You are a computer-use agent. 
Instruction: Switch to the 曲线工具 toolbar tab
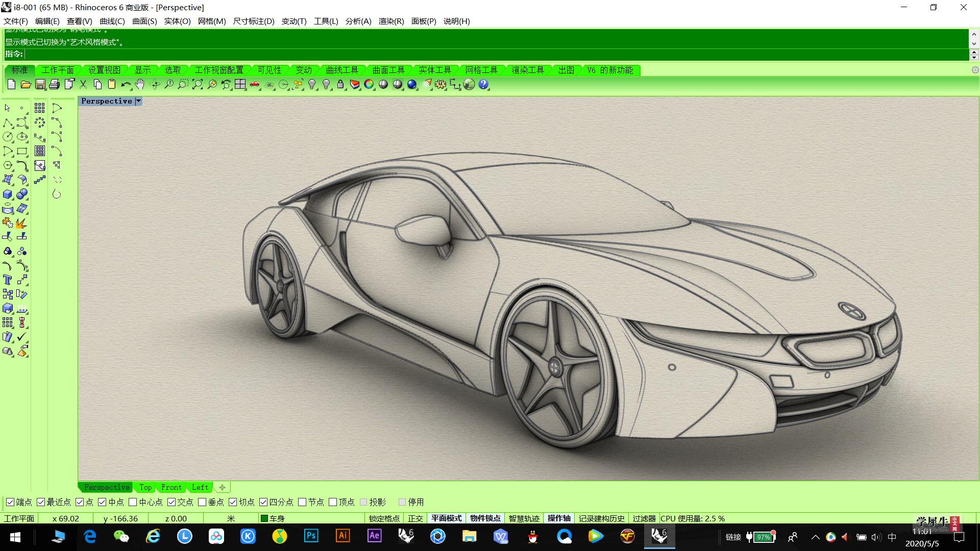click(342, 70)
